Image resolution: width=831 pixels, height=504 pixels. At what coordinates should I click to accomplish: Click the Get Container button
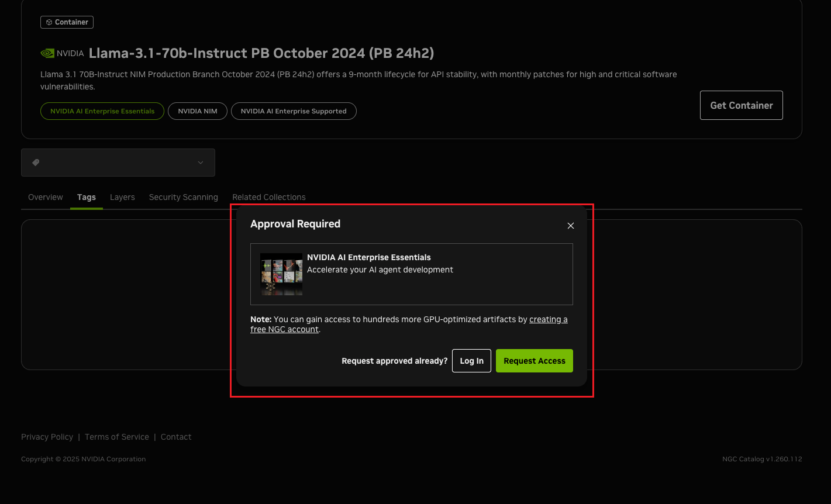tap(742, 105)
